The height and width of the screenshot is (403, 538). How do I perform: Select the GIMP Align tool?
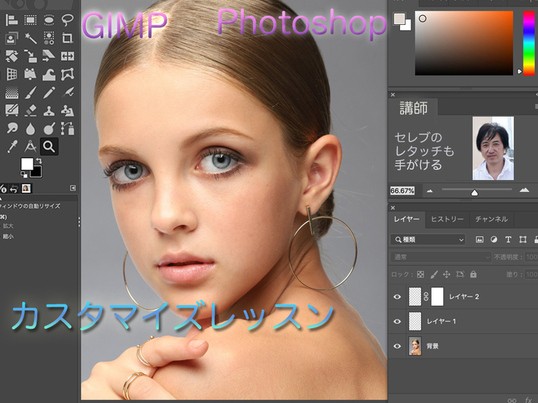[x=12, y=20]
